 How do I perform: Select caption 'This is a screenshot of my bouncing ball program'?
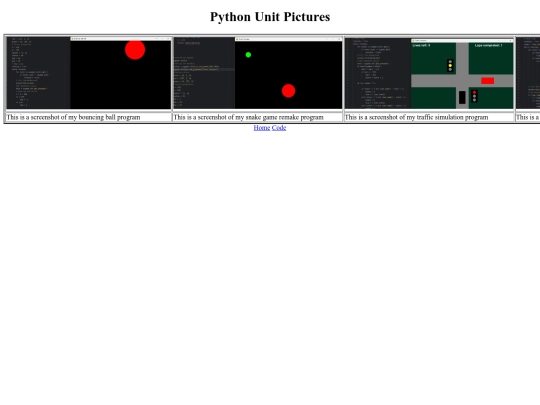[73, 117]
